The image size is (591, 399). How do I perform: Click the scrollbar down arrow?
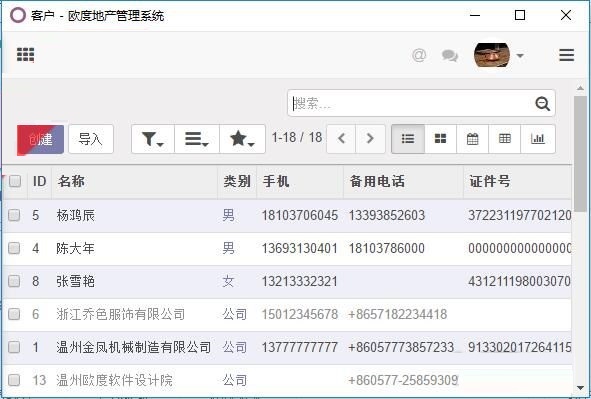point(580,387)
